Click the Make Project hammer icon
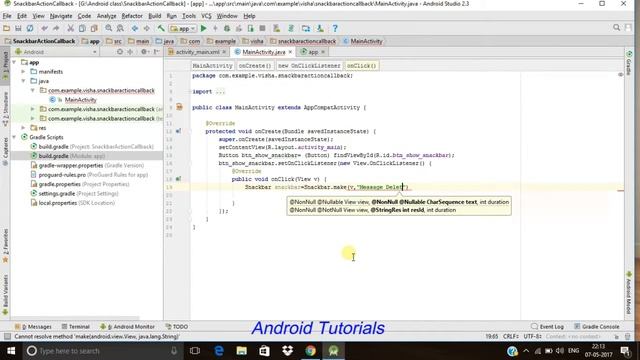Viewport: 640px width, 360px height. click(161, 28)
